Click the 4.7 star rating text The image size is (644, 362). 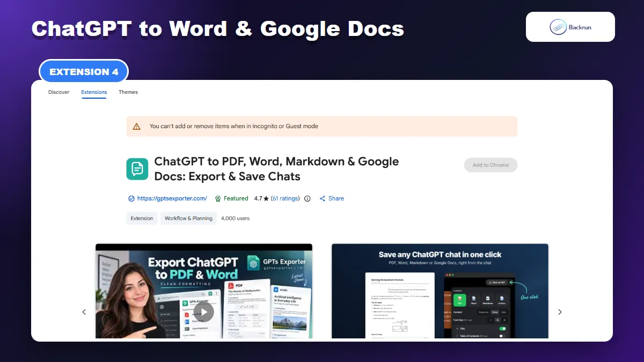(261, 198)
